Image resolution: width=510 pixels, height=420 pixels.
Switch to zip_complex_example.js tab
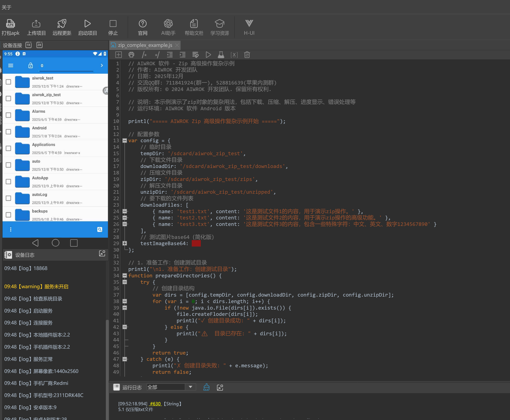pyautogui.click(x=145, y=45)
